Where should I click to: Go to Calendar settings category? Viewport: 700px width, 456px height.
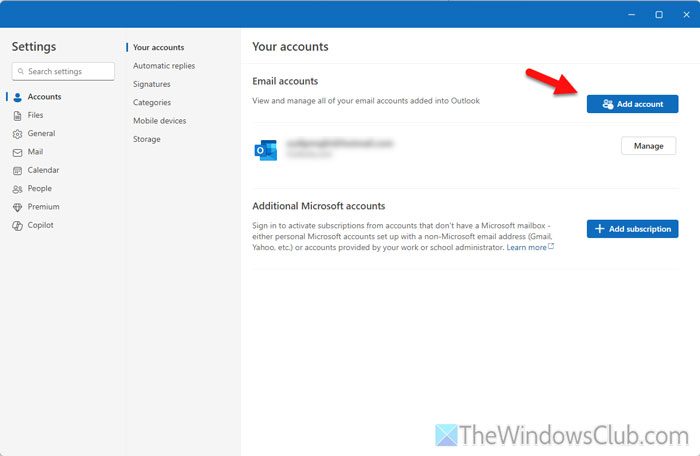[x=43, y=170]
